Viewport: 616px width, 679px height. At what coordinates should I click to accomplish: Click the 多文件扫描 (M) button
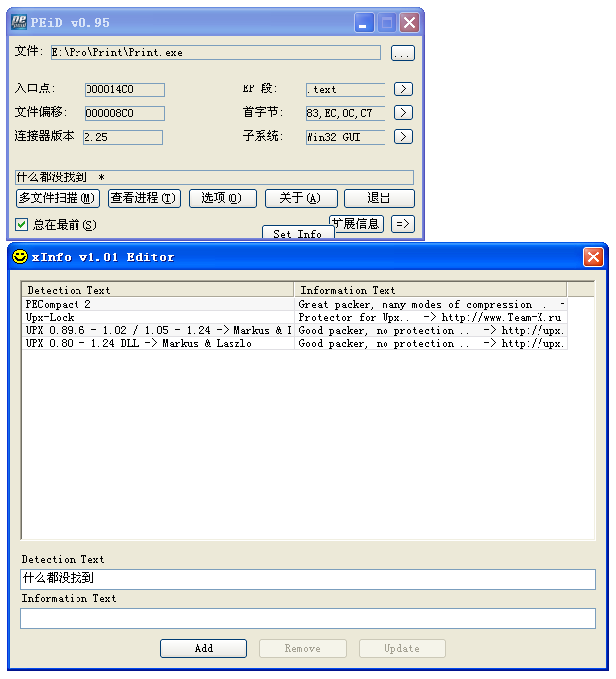58,198
